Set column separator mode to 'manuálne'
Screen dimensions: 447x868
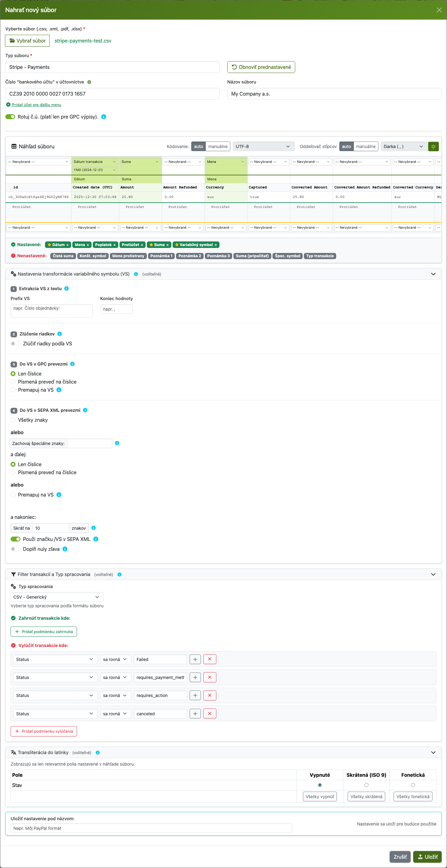click(x=366, y=146)
